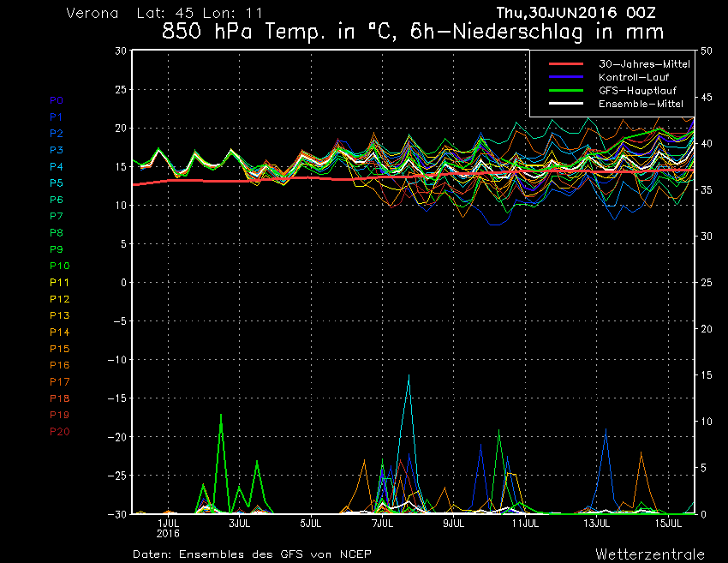Select ensemble member label P2
The image size is (728, 563).
click(x=57, y=134)
